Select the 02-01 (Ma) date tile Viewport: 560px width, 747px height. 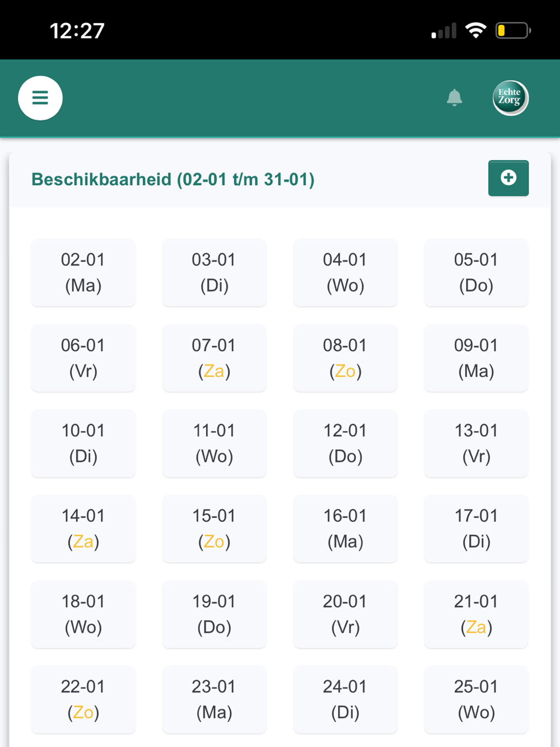click(83, 273)
